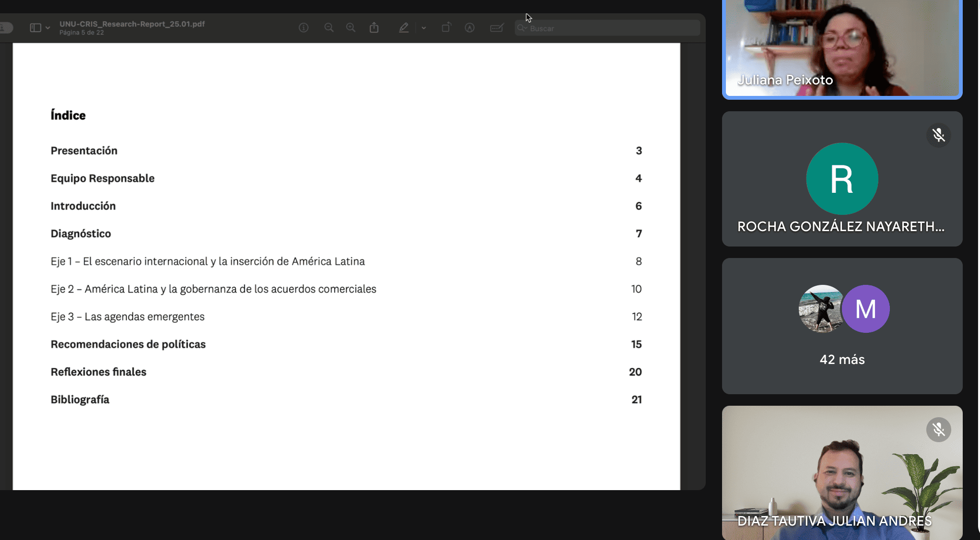The image size is (980, 540).
Task: Show the PDF inspector info
Action: click(x=303, y=28)
